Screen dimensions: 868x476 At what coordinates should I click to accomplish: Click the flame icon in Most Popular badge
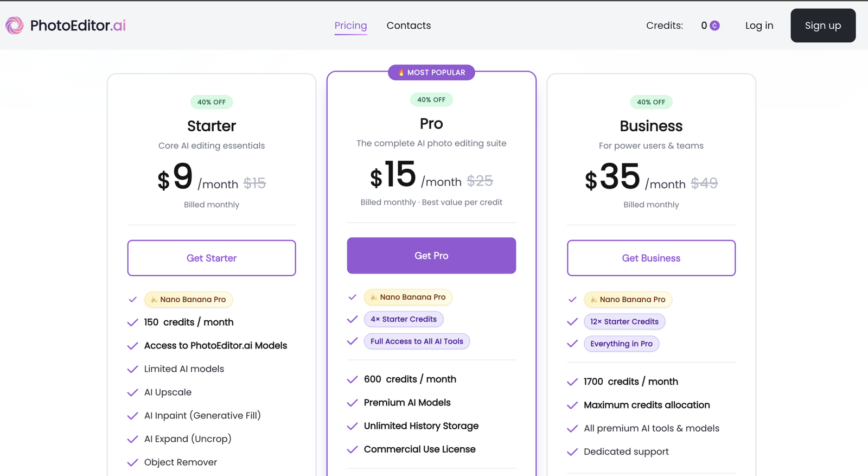pos(401,73)
